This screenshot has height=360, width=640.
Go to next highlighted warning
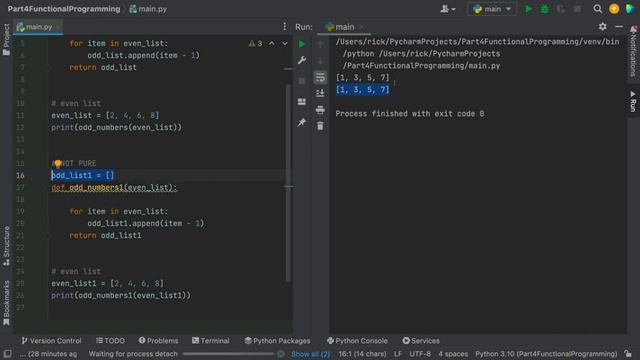click(x=285, y=43)
